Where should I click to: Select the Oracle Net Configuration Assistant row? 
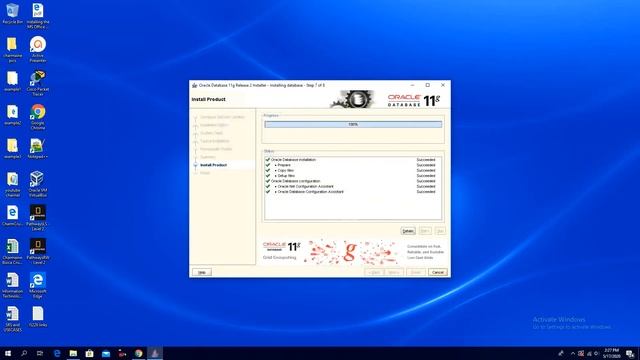point(353,186)
